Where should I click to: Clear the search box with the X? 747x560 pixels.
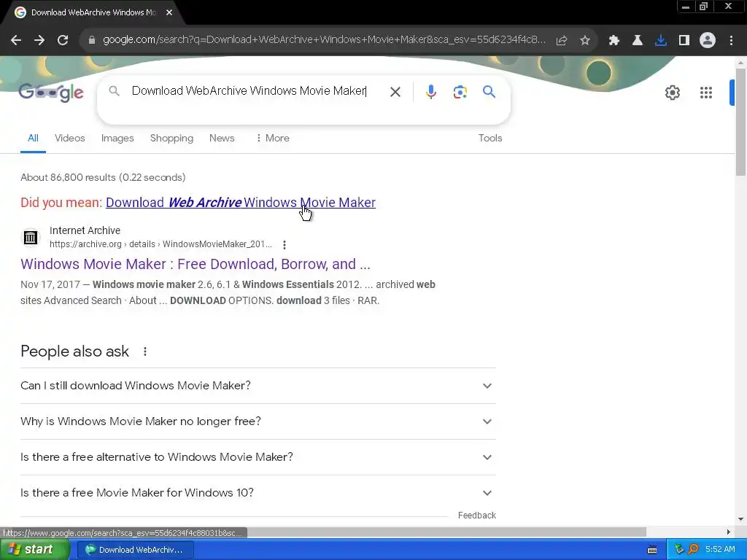(395, 92)
